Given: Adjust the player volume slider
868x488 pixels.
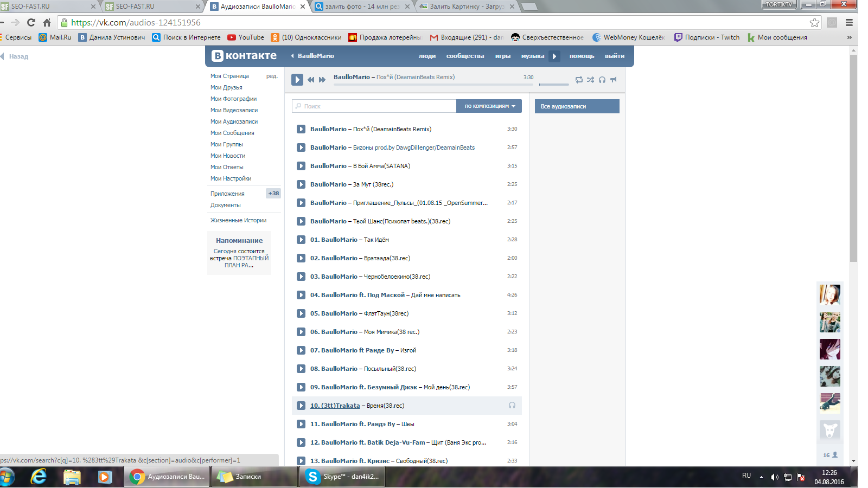Looking at the screenshot, I should pos(554,84).
